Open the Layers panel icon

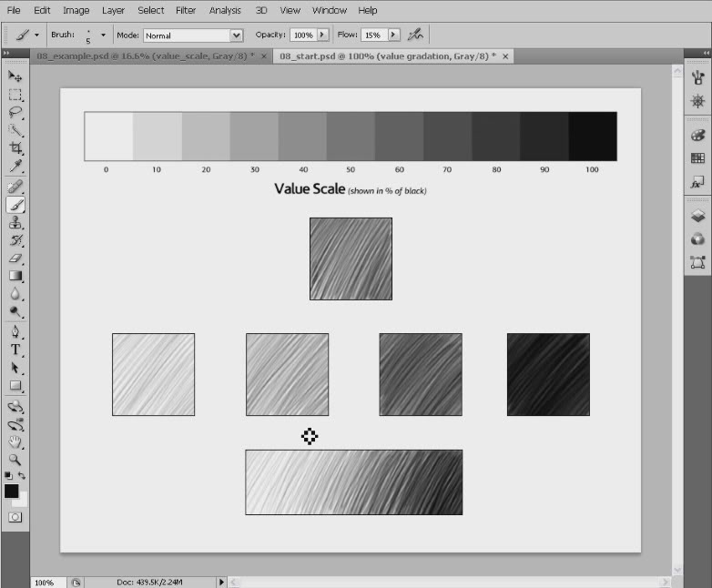(697, 216)
